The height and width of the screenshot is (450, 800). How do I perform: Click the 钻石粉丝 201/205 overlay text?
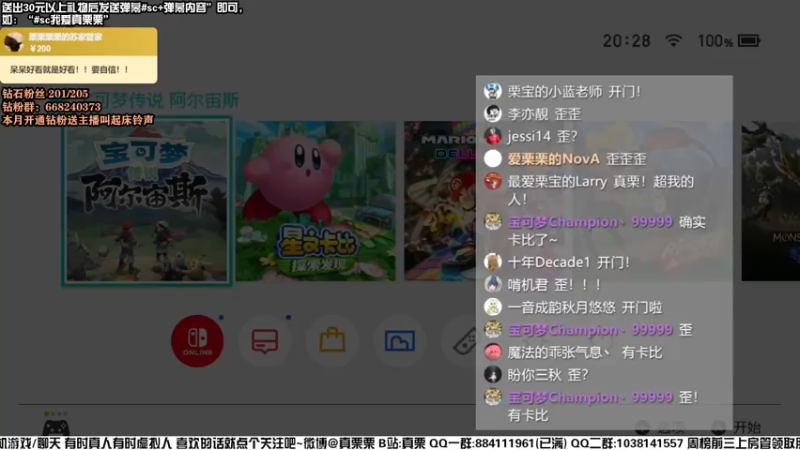coord(45,94)
